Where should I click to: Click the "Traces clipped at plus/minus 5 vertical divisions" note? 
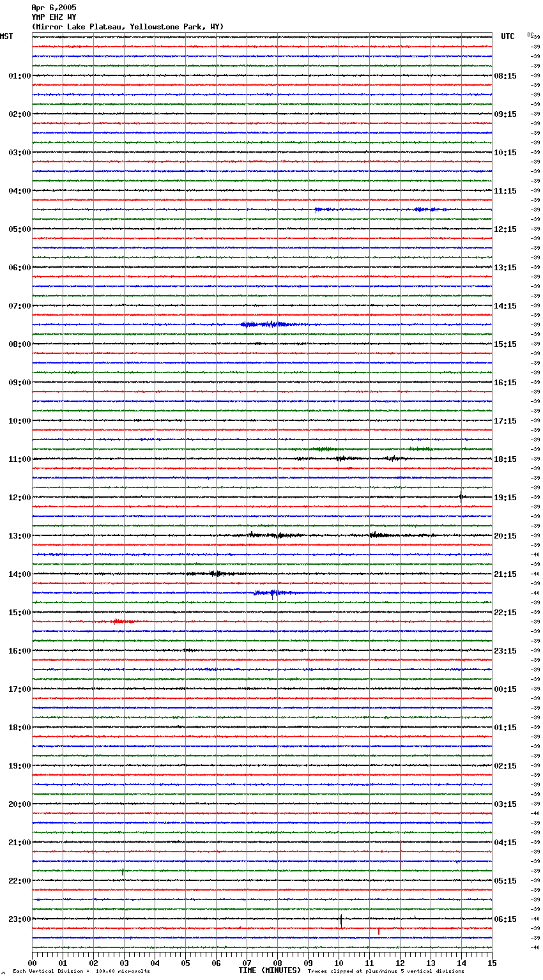(386, 972)
